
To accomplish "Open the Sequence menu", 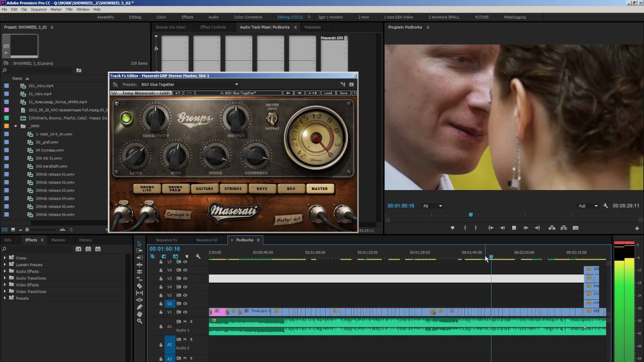I will (39, 10).
